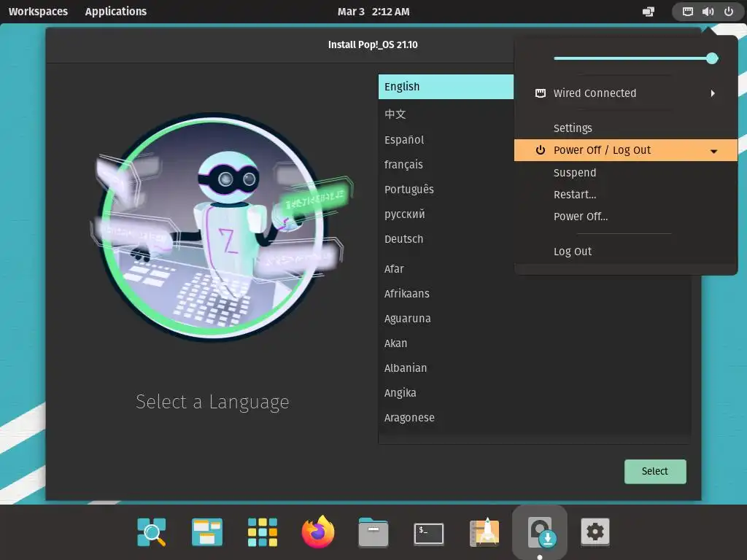The image size is (747, 560).
Task: Select Afrikaans in the language list
Action: (535, 294)
